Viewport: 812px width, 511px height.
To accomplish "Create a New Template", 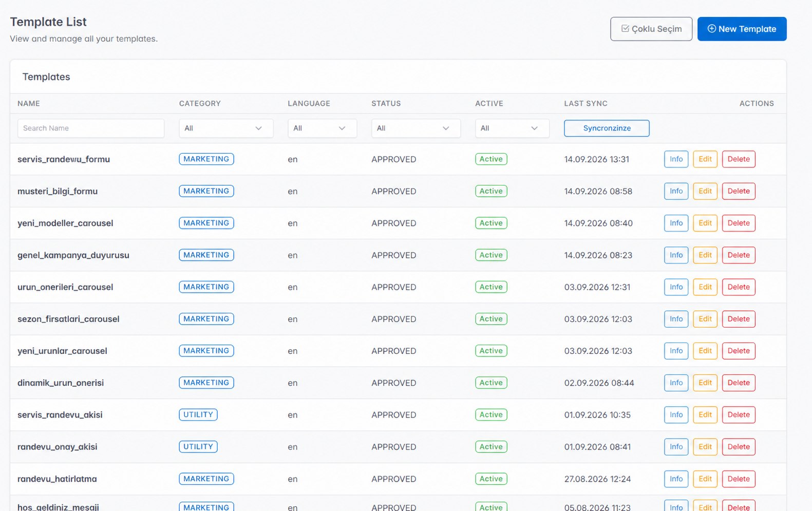I will tap(742, 29).
